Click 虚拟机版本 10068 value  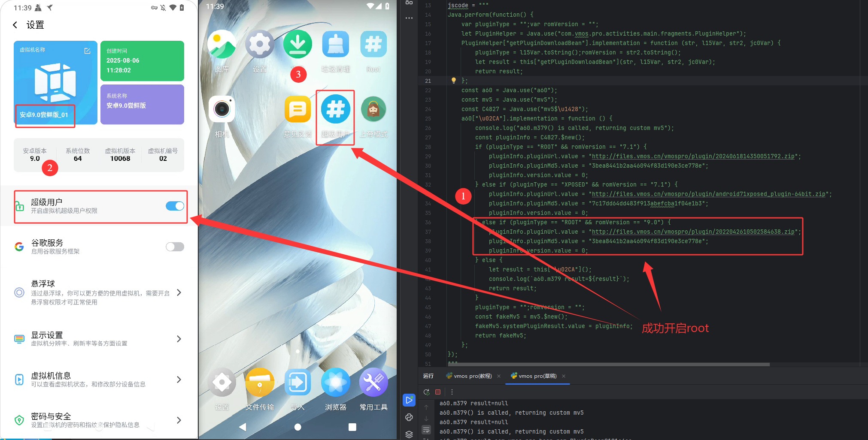[120, 158]
